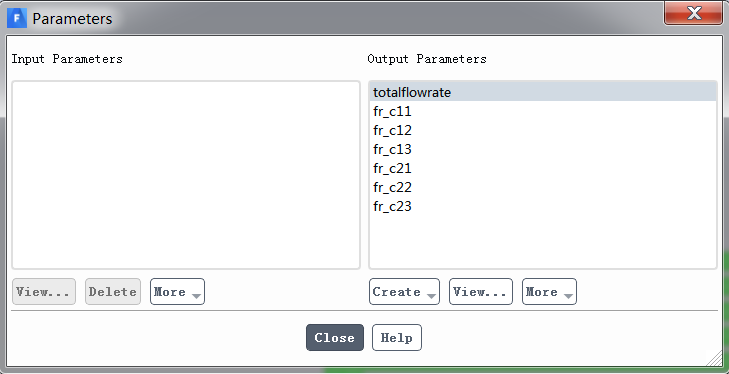Click the Close button
Viewport: 729px width, 374px height.
(335, 337)
